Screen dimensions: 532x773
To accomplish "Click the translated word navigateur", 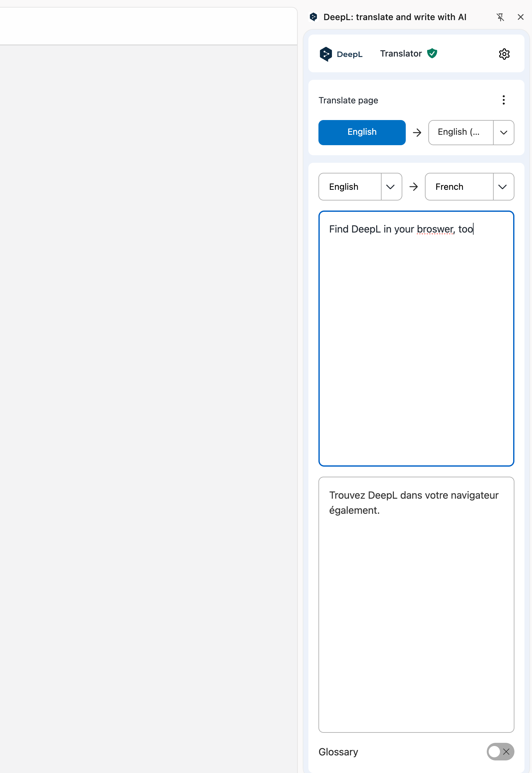I will click(x=474, y=496).
